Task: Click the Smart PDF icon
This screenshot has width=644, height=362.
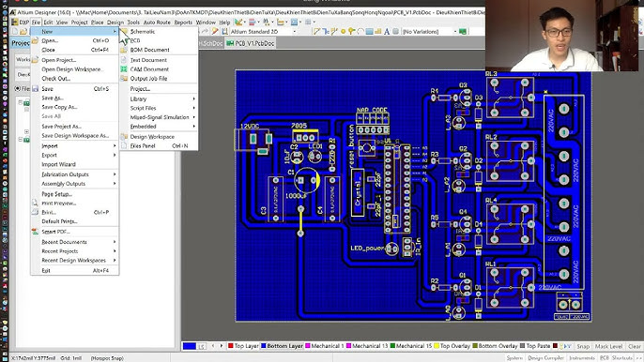Action: coord(36,232)
